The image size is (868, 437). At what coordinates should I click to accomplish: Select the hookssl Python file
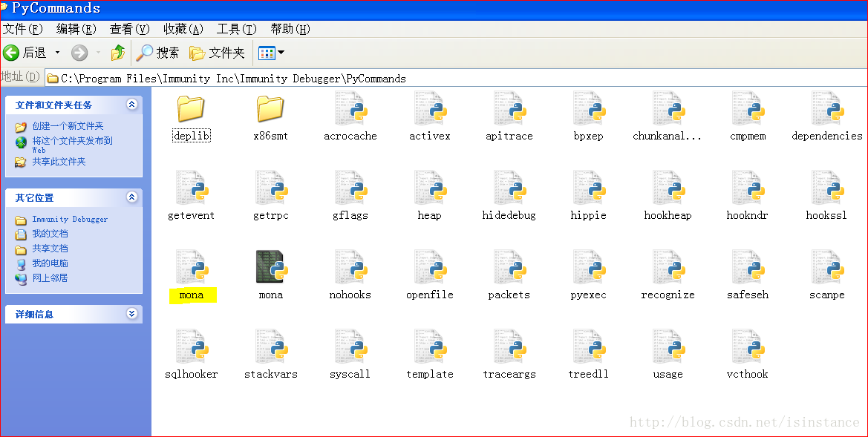[x=827, y=188]
